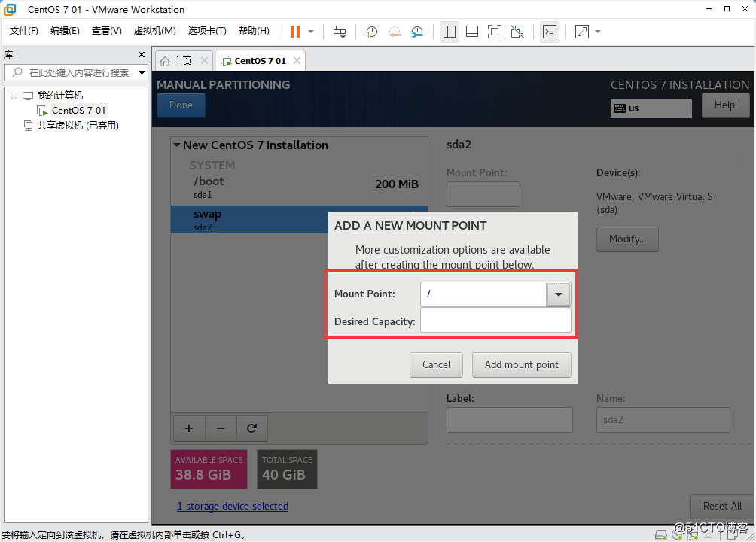This screenshot has width=756, height=542.
Task: Click Cancel in the mount point dialog
Action: pos(436,365)
